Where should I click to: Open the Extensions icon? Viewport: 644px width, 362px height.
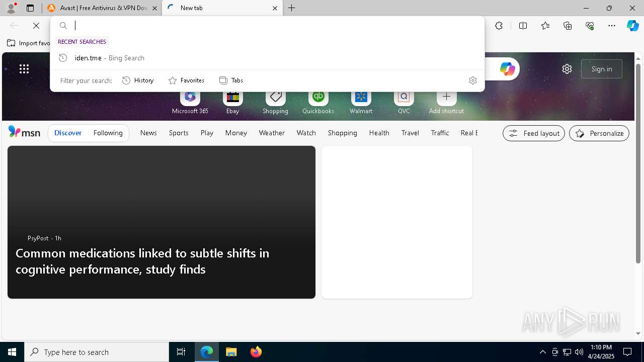coord(499,26)
